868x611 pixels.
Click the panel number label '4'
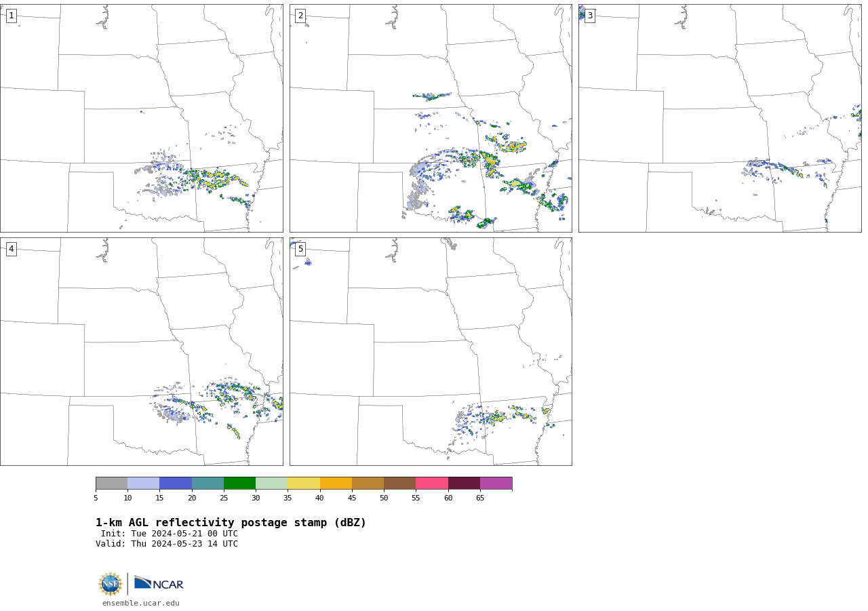[x=11, y=249]
